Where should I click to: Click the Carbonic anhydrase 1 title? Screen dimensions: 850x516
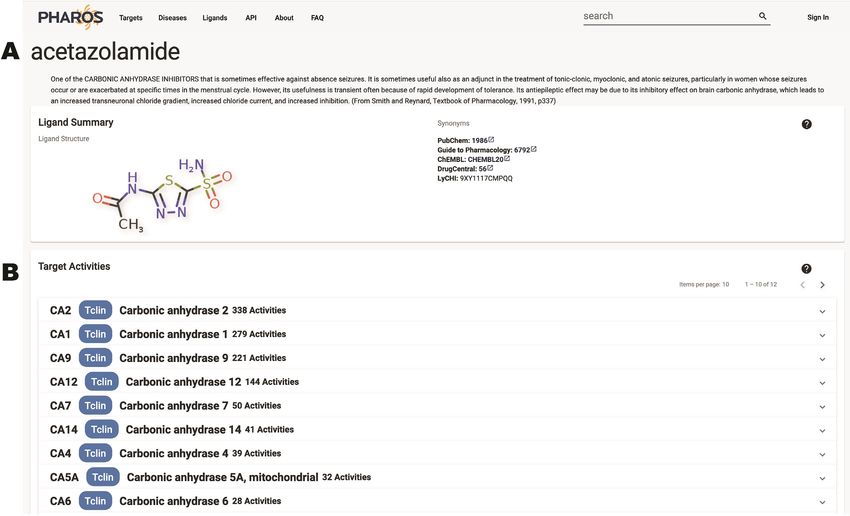[173, 334]
